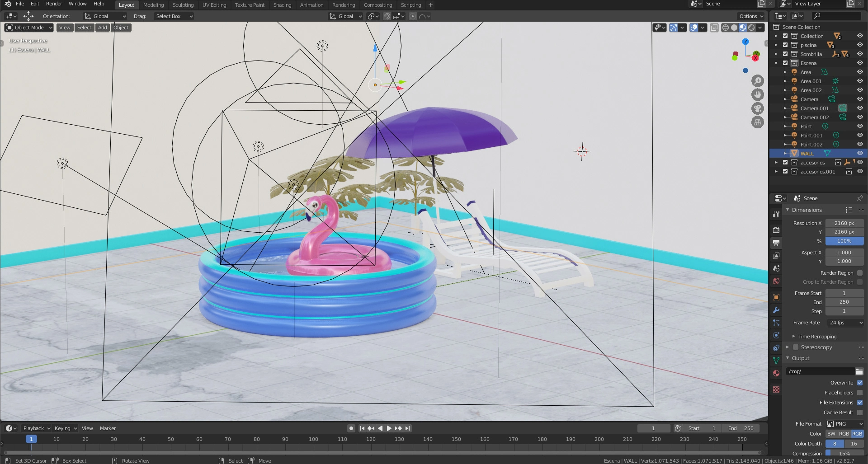Screen dimensions: 868x464
Task: Click the Zoom viewport navigation icon
Action: pos(758,81)
